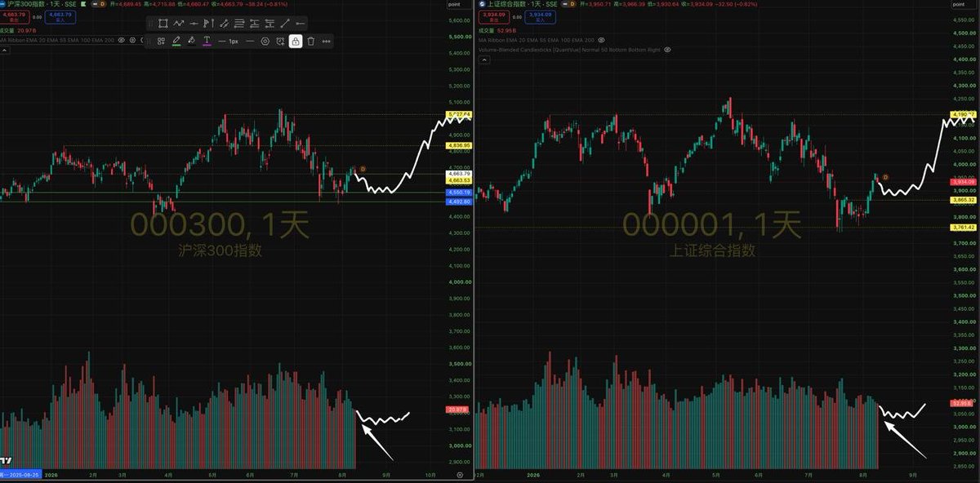Open the point scale dropdown on left chart
This screenshot has height=483, width=980.
point(458,5)
